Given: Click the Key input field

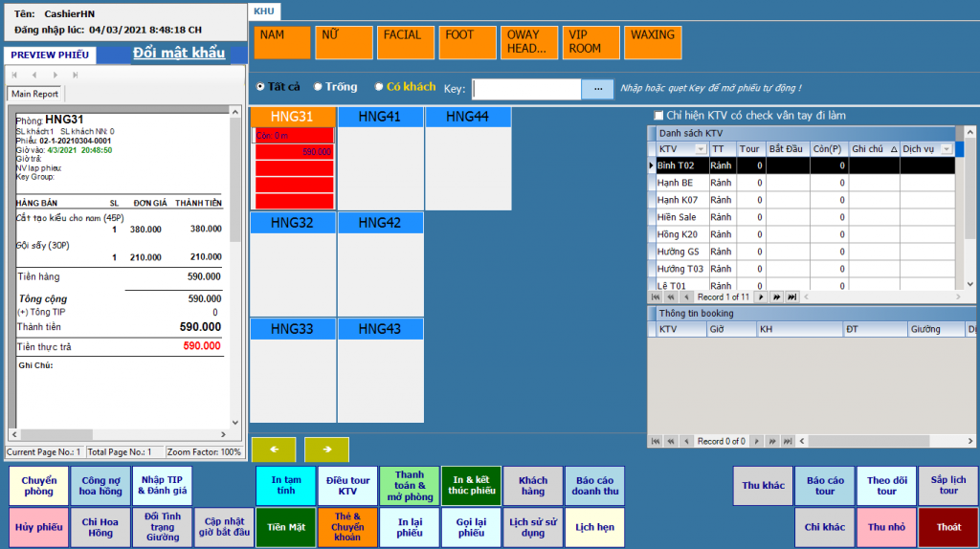Looking at the screenshot, I should point(526,89).
